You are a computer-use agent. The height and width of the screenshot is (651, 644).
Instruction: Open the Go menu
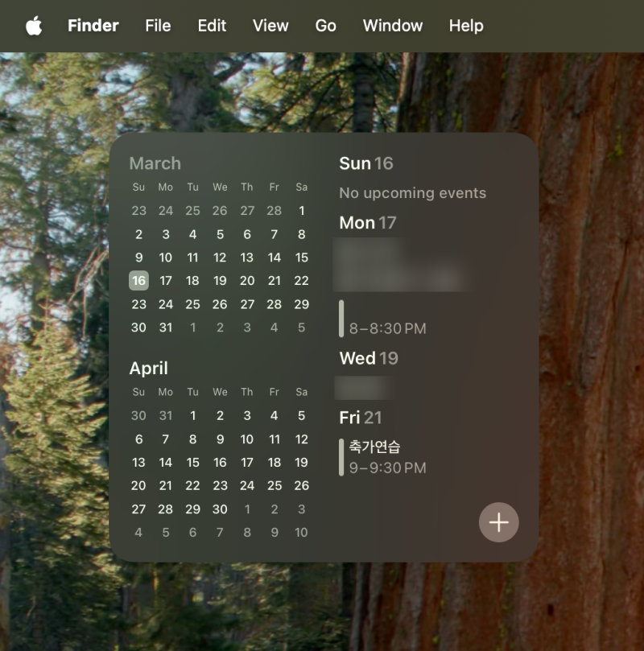pos(325,26)
